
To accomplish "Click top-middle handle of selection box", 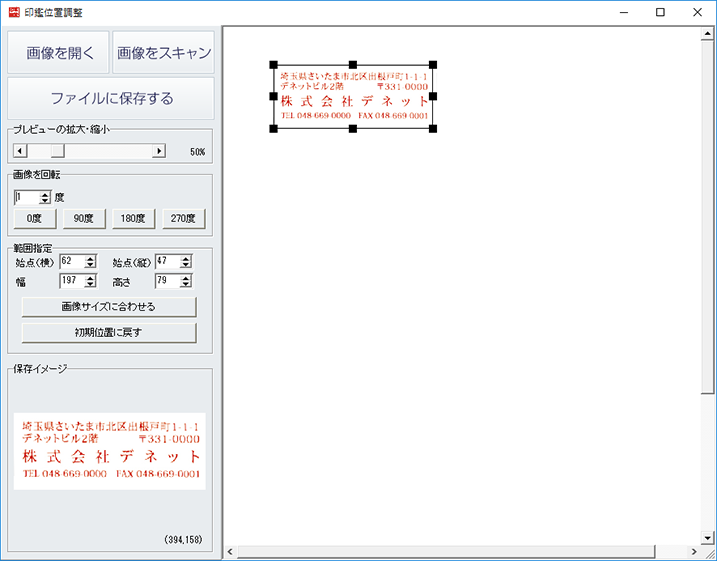I will (353, 65).
